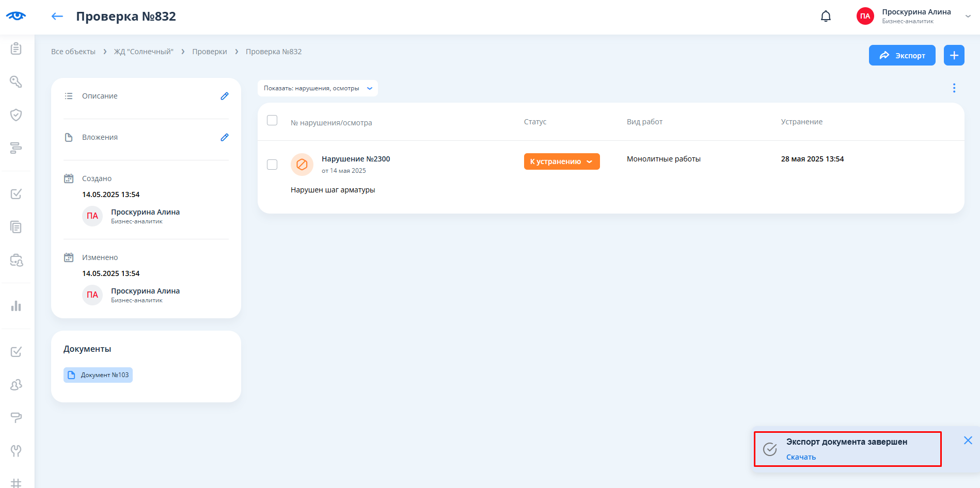Click the pencil icon beside Вложения
Image resolution: width=980 pixels, height=488 pixels.
coord(225,137)
